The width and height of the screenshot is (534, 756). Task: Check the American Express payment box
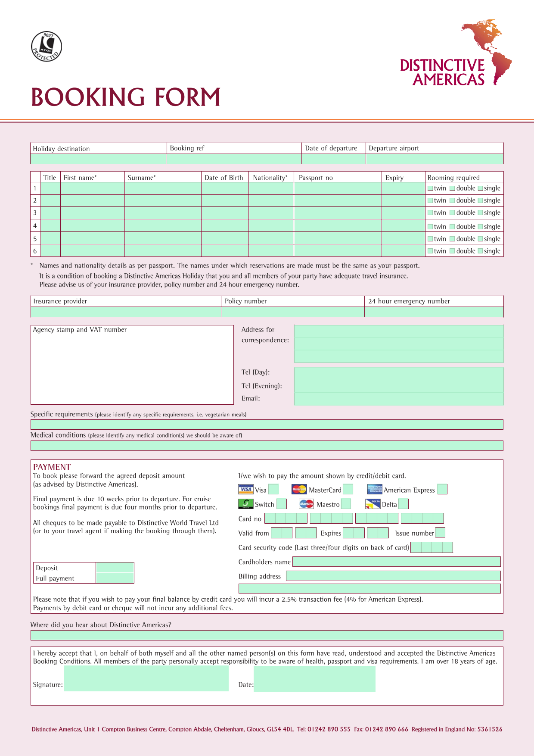(x=442, y=489)
